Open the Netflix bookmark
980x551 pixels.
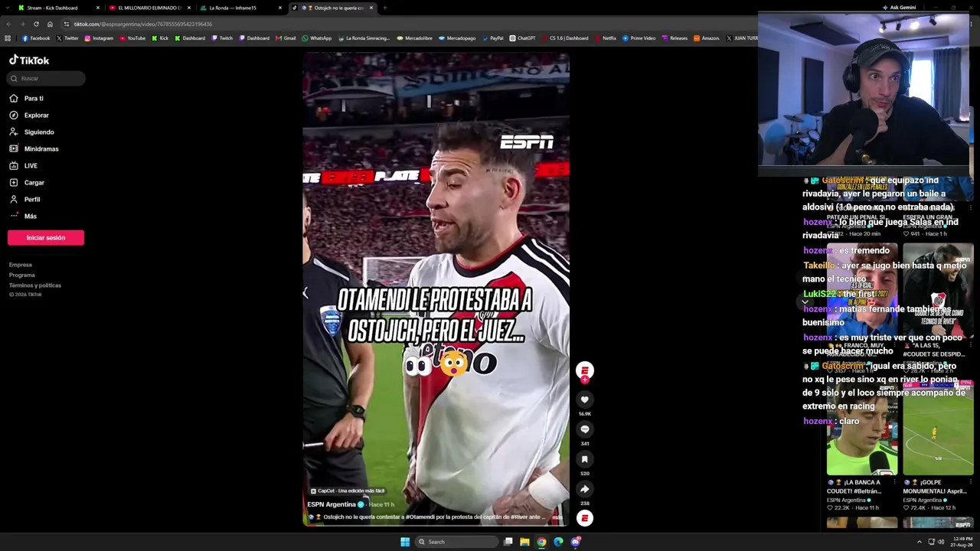click(x=606, y=38)
